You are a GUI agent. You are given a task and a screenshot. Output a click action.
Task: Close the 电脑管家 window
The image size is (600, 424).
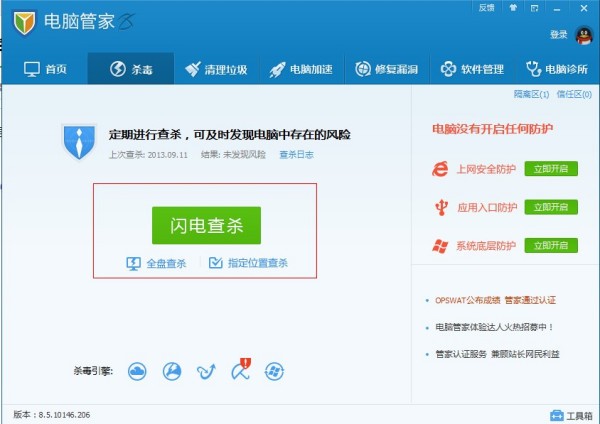click(x=584, y=8)
